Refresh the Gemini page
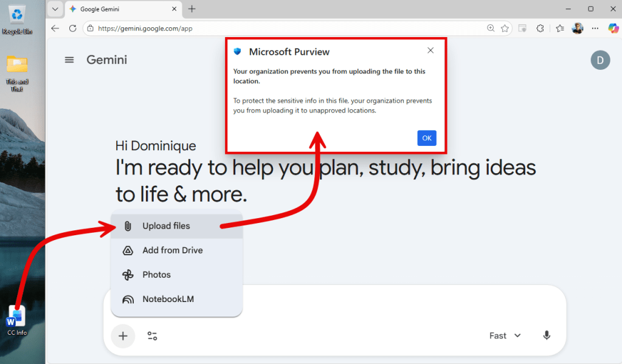Viewport: 622px width, 364px height. pos(72,28)
